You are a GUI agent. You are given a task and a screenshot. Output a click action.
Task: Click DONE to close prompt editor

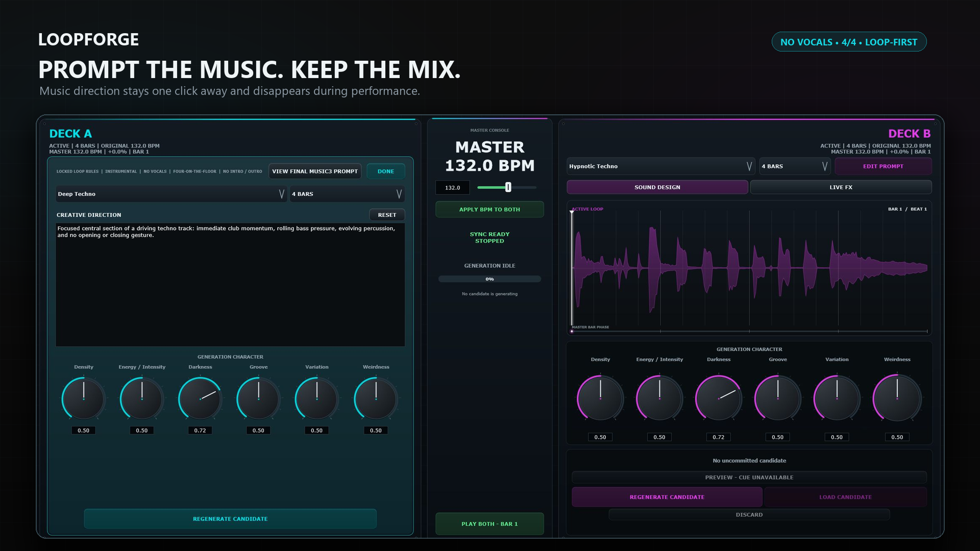386,171
